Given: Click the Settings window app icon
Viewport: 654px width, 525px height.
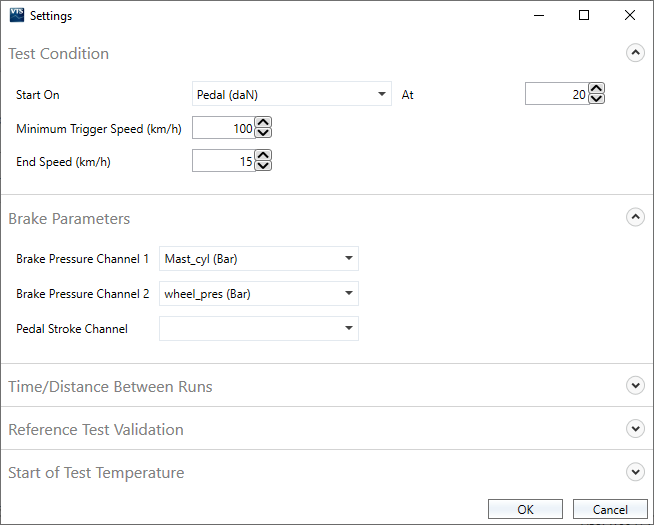Looking at the screenshot, I should click(16, 16).
